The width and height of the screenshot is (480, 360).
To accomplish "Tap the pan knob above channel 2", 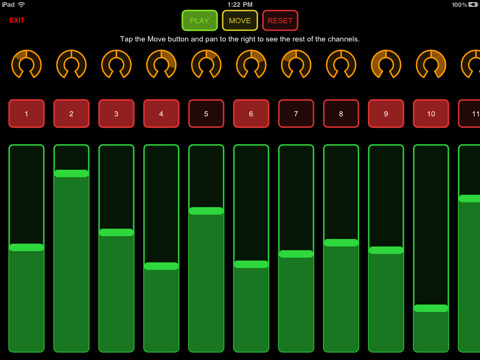I will [x=71, y=64].
